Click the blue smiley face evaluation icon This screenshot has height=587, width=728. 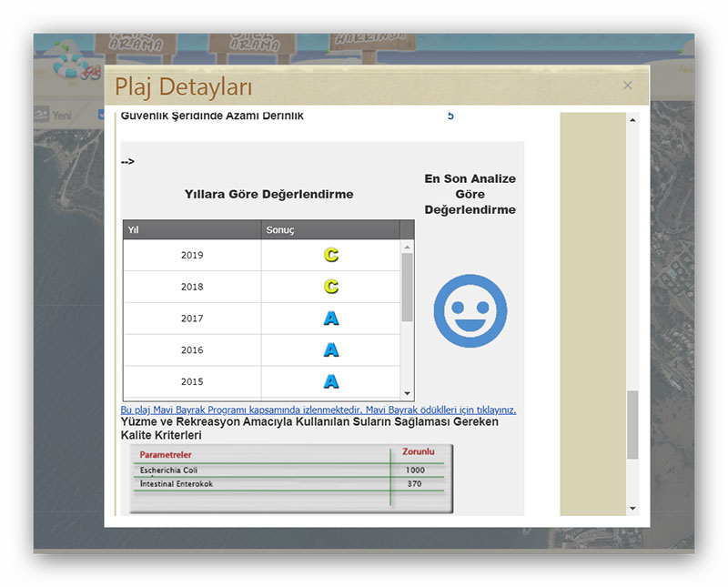(470, 310)
